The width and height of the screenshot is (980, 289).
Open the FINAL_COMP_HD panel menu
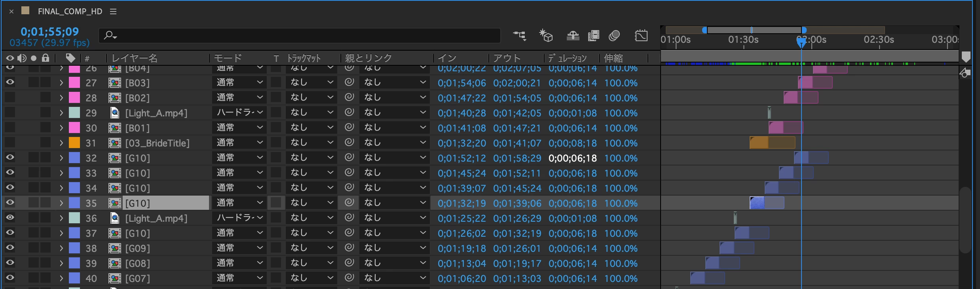click(113, 11)
